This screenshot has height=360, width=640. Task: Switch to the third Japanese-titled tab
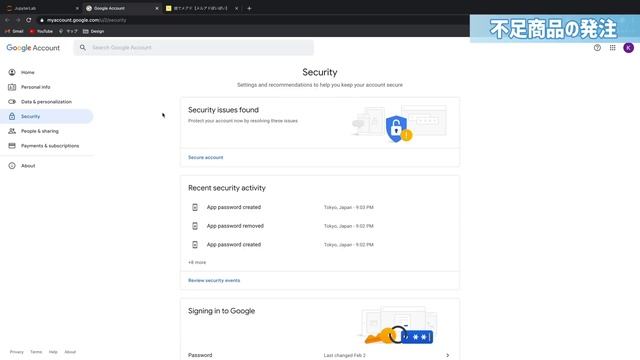coord(201,8)
